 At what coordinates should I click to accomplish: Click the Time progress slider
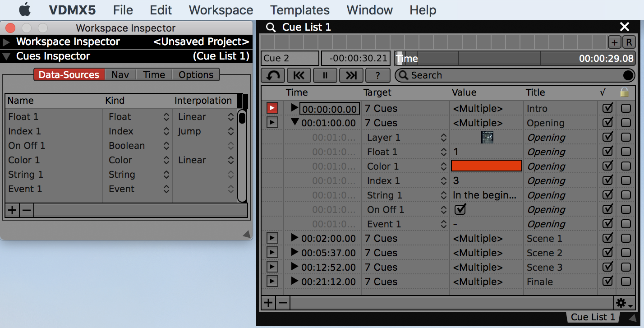tap(515, 58)
